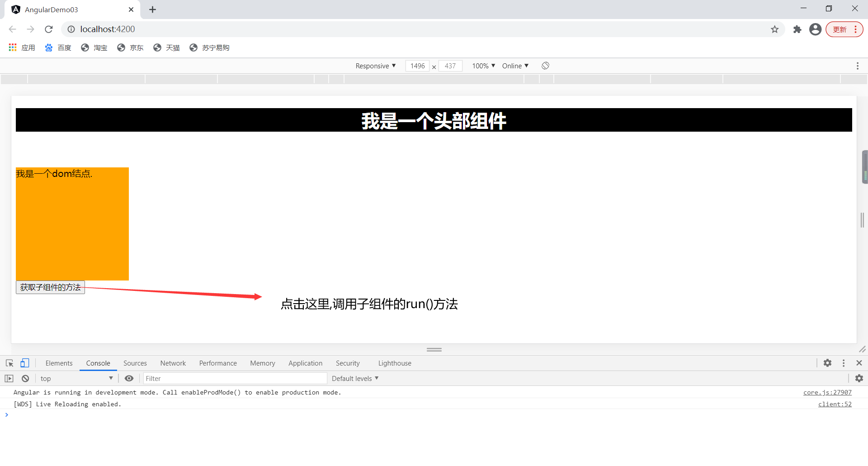Switch to the Console tab
Screen dimensions: 868x466
point(98,363)
